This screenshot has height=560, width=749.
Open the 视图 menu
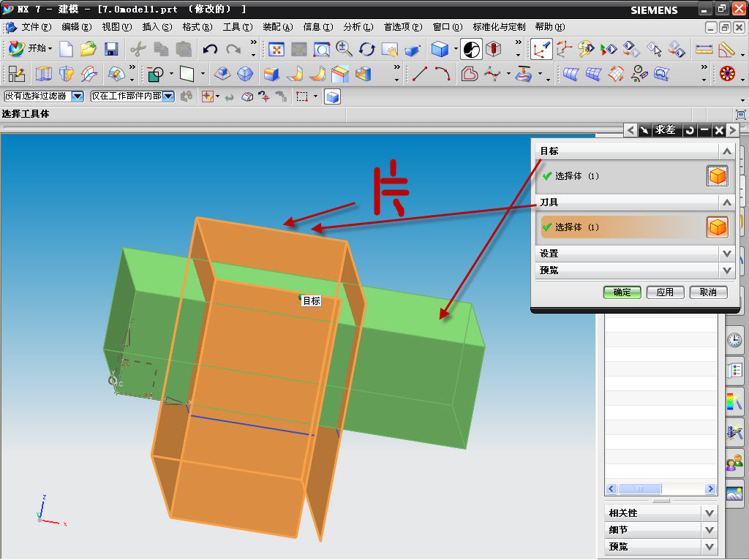coord(116,27)
